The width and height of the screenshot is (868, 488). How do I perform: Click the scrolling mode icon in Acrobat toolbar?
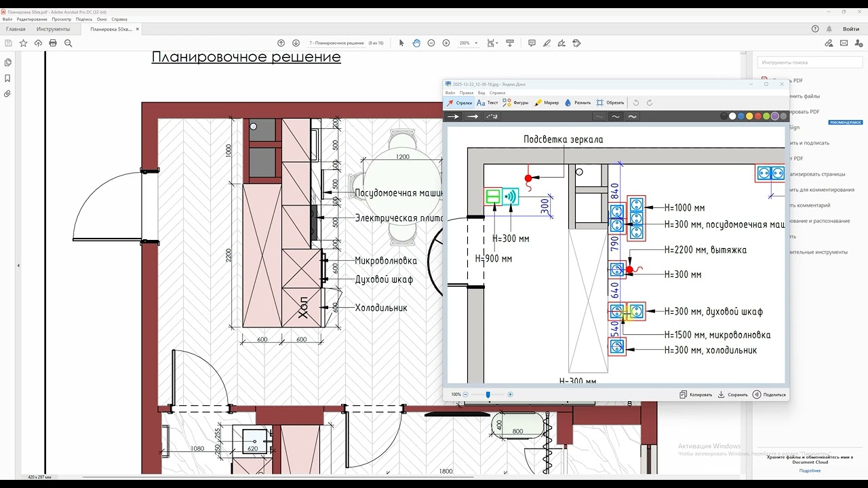pos(510,43)
